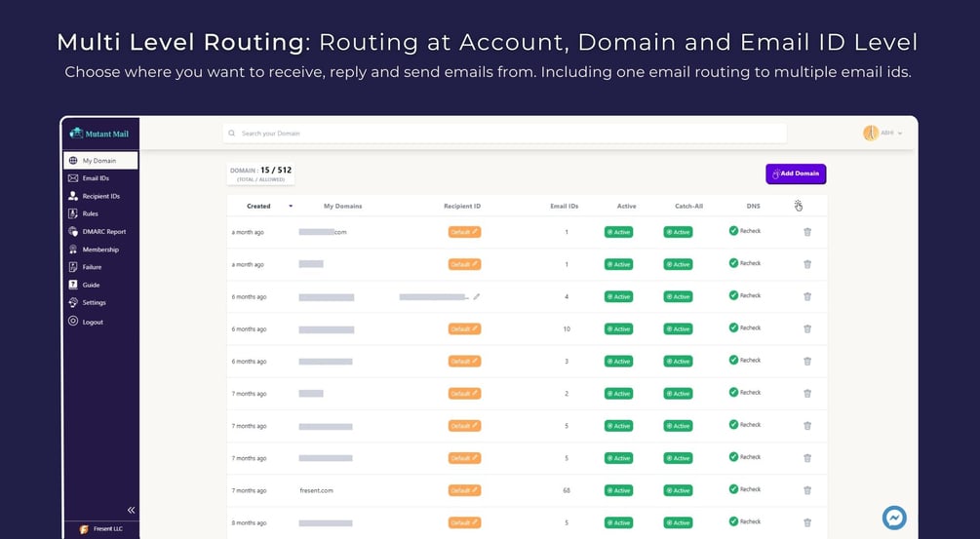
Task: Open the Messenger chat bubble
Action: click(894, 518)
